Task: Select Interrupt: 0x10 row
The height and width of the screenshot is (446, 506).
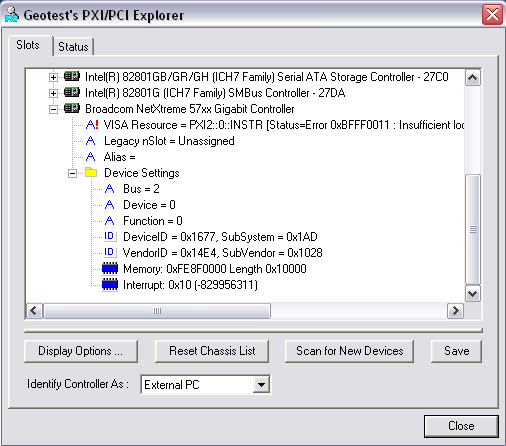Action: pyautogui.click(x=190, y=285)
